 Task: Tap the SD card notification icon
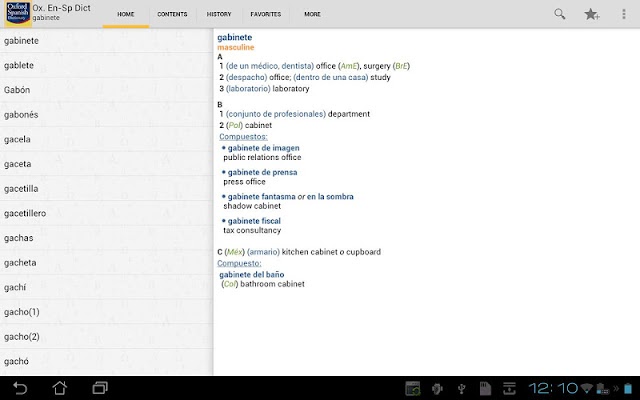click(x=485, y=389)
